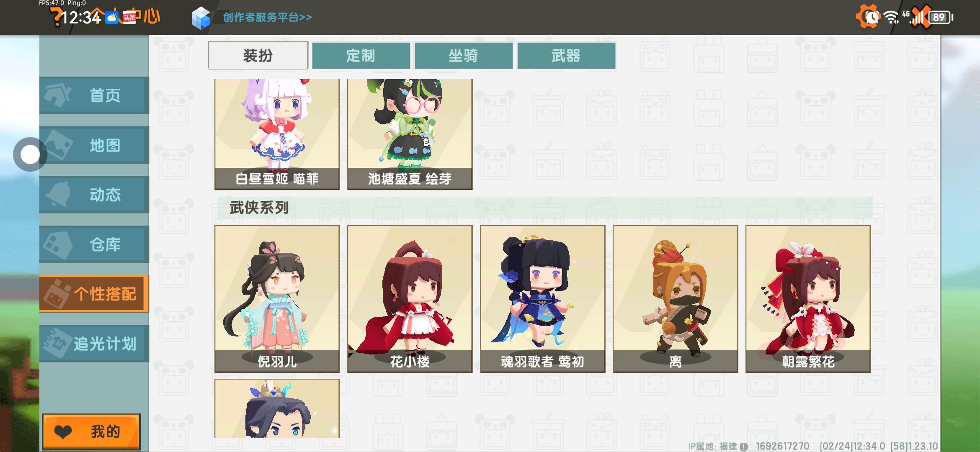Open the 追光计划 section
Viewport: 980px width, 452px height.
tap(94, 344)
